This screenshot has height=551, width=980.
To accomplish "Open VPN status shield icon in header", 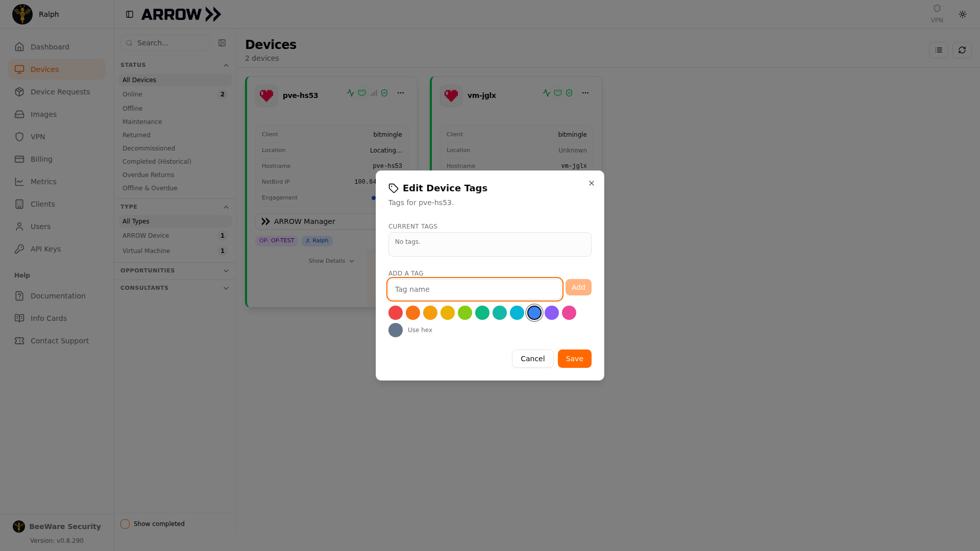I will point(937,9).
